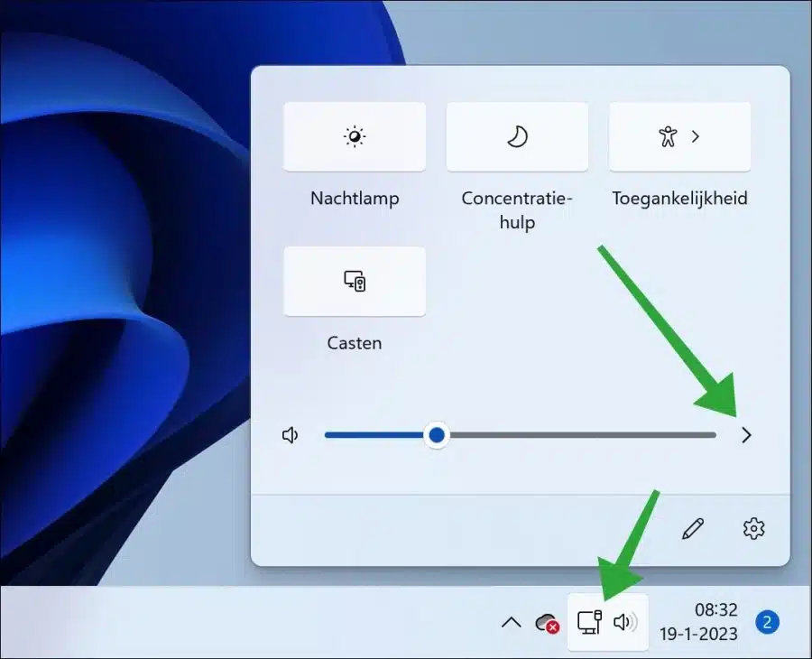This screenshot has height=659, width=812.
Task: Toggle the Concentratiehulp focus assist tile
Action: click(x=517, y=137)
